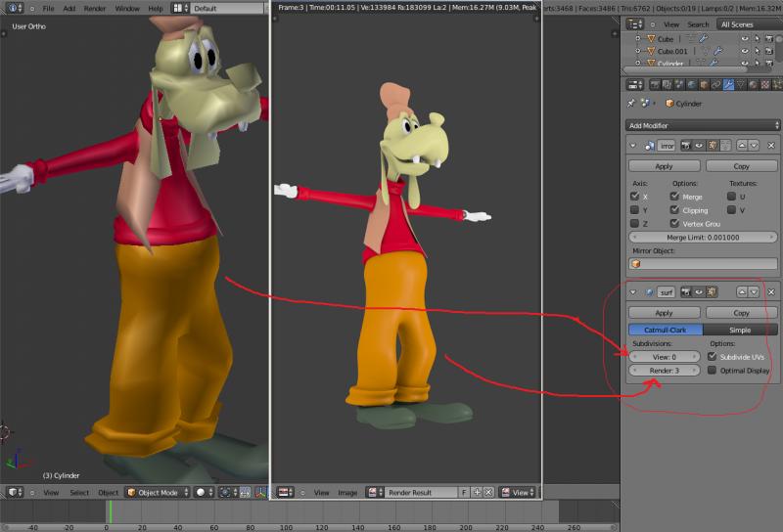Switch to the Render properties tab icon
The width and height of the screenshot is (783, 532).
(655, 85)
